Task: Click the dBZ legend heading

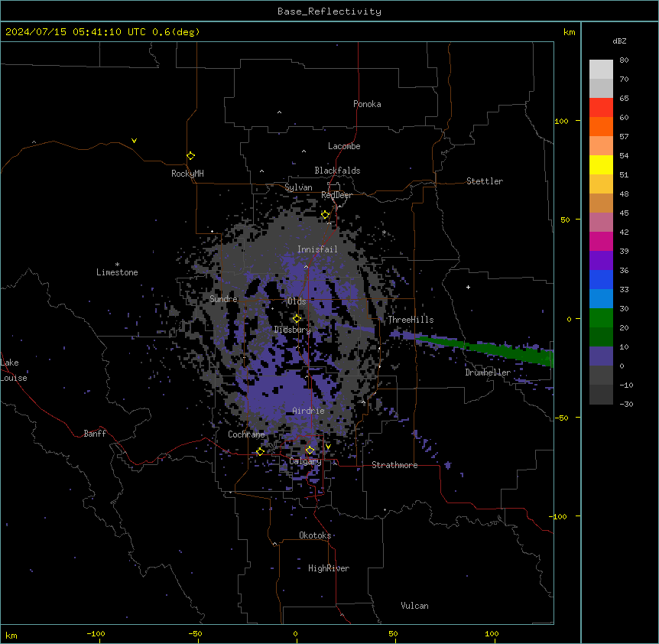Action: [619, 41]
